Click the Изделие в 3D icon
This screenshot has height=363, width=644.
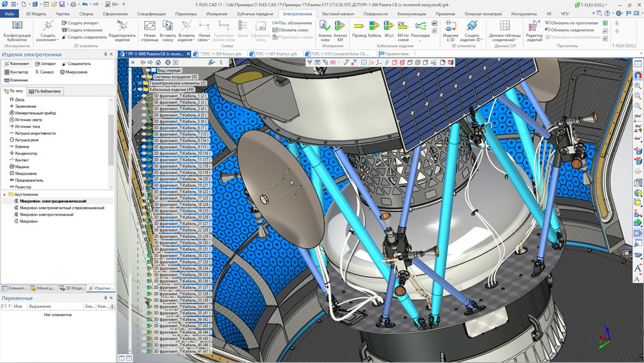(x=450, y=26)
